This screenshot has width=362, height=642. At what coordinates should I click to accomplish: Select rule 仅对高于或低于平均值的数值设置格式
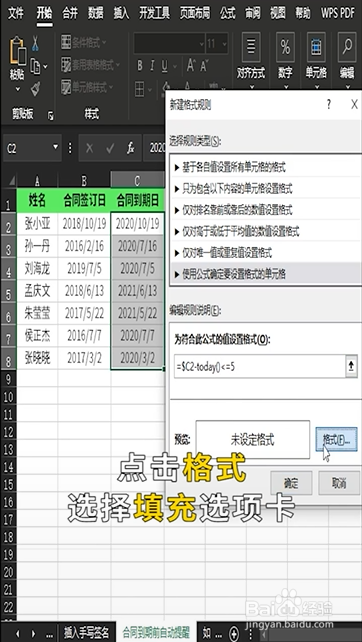265,232
